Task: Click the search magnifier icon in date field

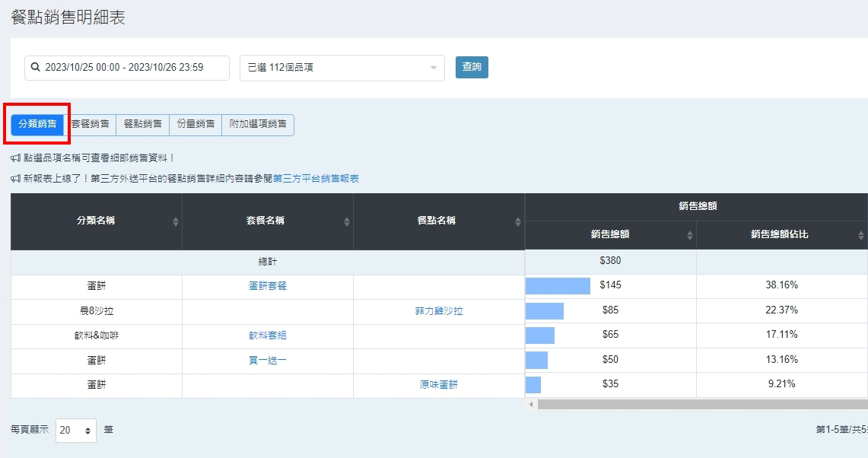Action: point(35,68)
